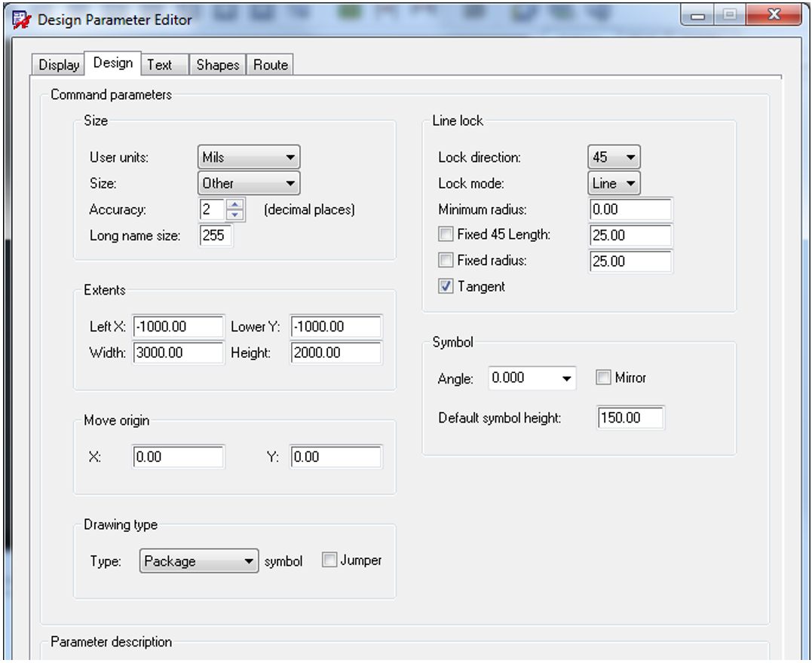Uncheck the Tangent checkbox

coord(446,286)
